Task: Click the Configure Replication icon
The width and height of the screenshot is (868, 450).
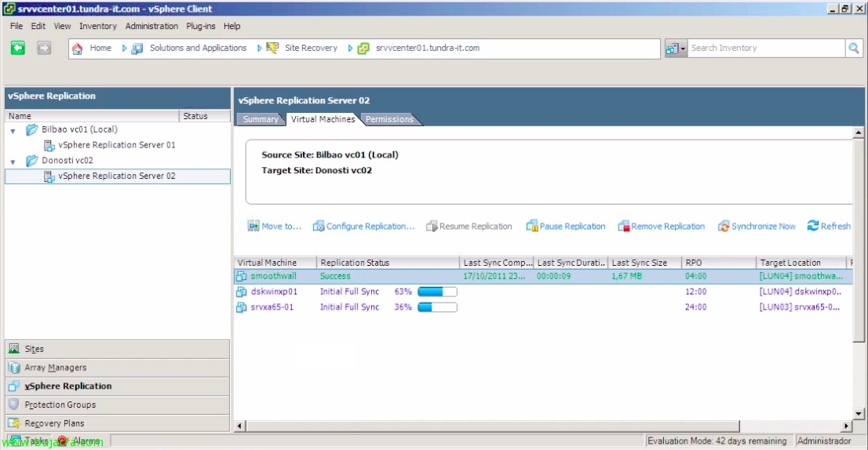Action: point(319,226)
